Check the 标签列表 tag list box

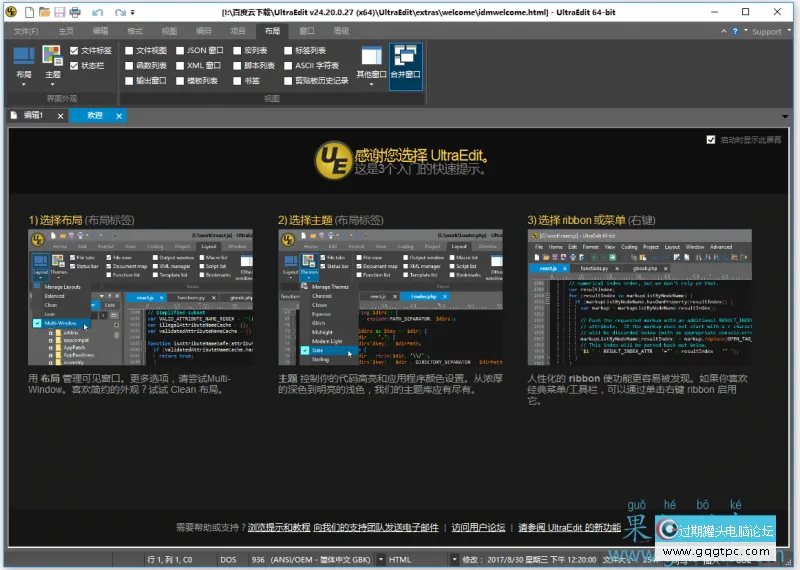288,51
